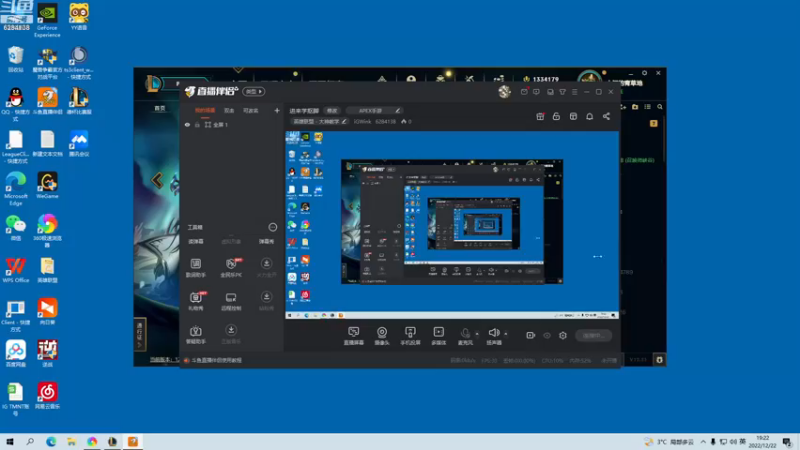
Task: Open the notification bell icon
Action: point(589,116)
